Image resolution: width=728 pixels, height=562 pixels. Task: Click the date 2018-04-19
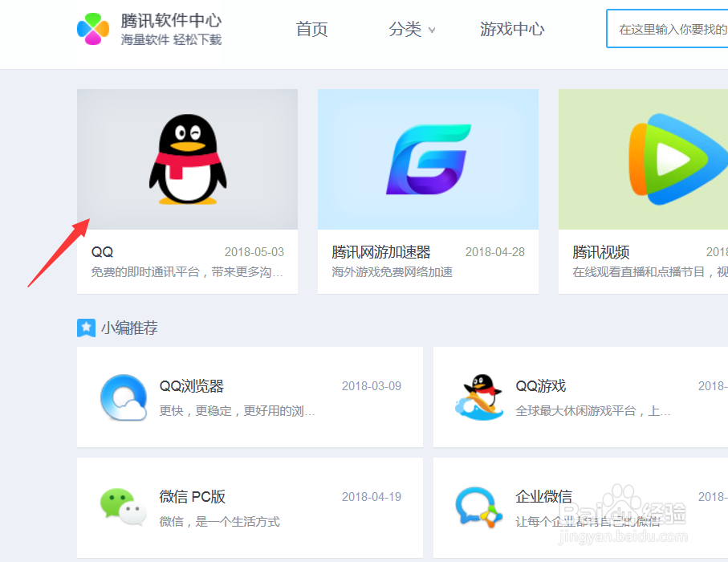click(372, 496)
